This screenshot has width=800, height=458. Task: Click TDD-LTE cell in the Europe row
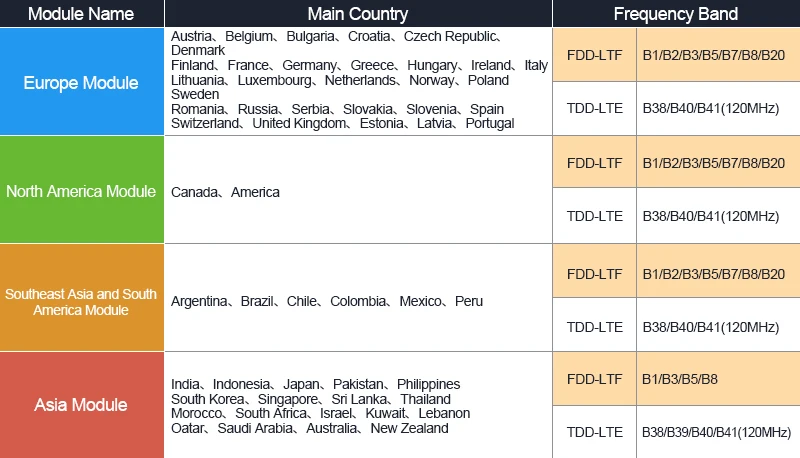[x=594, y=108]
